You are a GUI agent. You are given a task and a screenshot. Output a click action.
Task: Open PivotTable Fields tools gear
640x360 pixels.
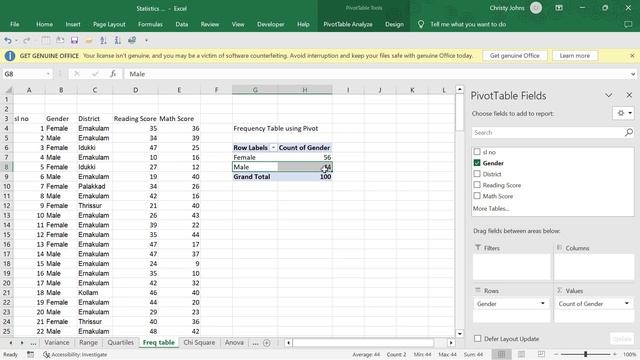(x=623, y=113)
